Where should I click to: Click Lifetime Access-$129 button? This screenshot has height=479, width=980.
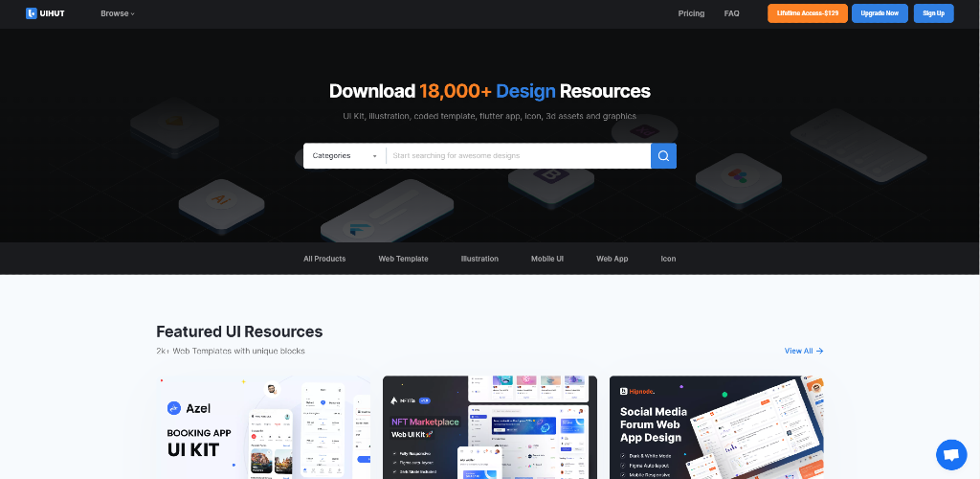(808, 13)
